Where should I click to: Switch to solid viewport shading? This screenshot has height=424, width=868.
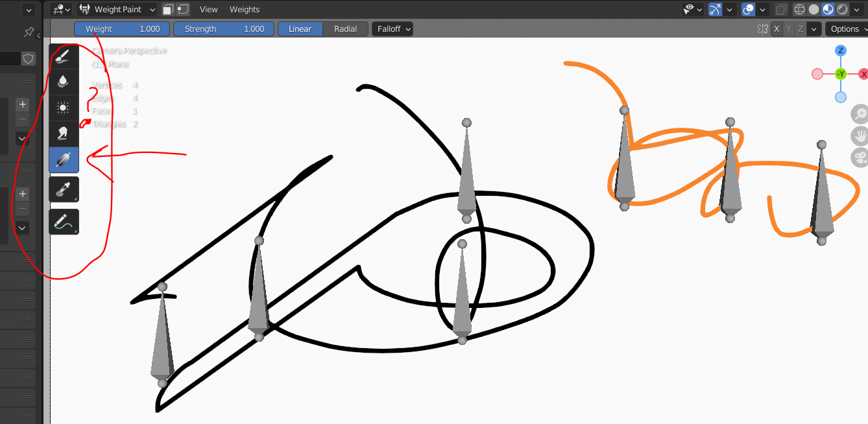[x=814, y=10]
